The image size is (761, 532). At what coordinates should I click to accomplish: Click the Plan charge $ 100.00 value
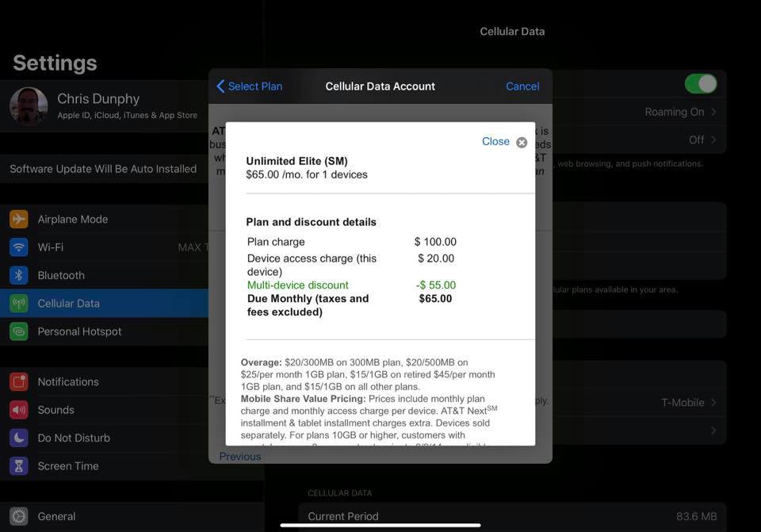click(x=435, y=242)
